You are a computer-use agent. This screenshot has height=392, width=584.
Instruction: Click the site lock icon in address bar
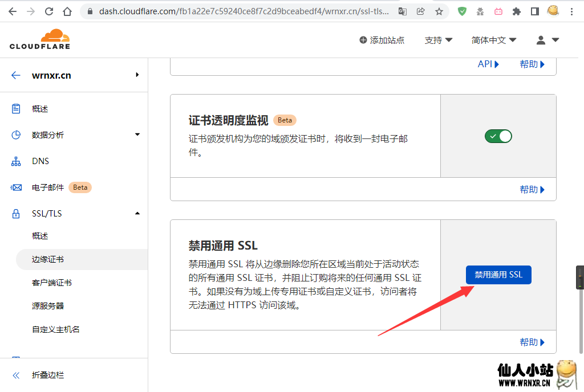point(90,11)
